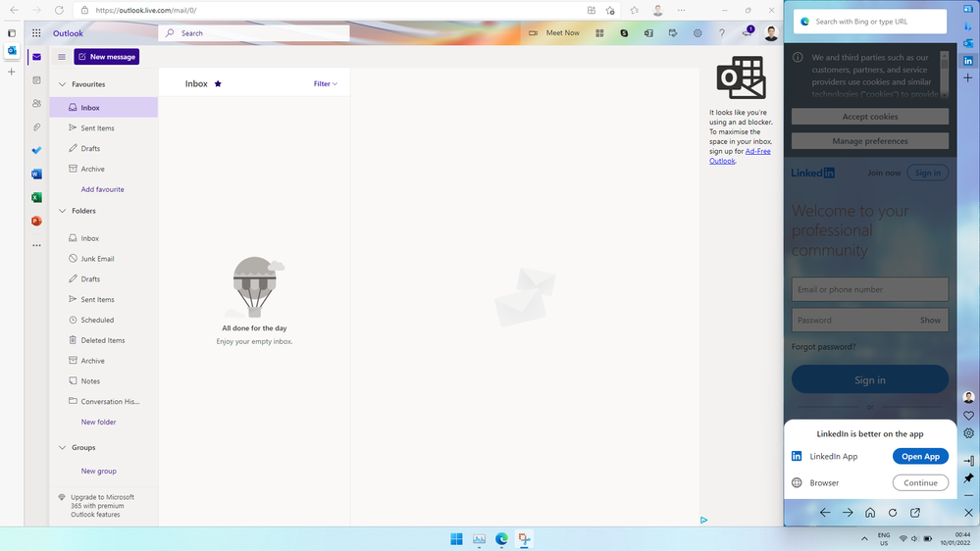Toggle the hamburger navigation pane button
Screen dimensions: 980x551
pyautogui.click(x=61, y=57)
